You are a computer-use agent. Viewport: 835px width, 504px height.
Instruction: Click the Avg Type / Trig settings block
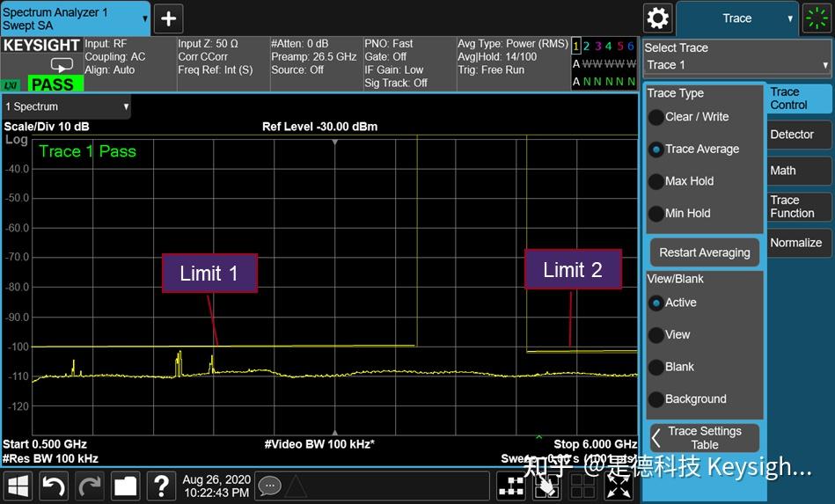[513, 64]
